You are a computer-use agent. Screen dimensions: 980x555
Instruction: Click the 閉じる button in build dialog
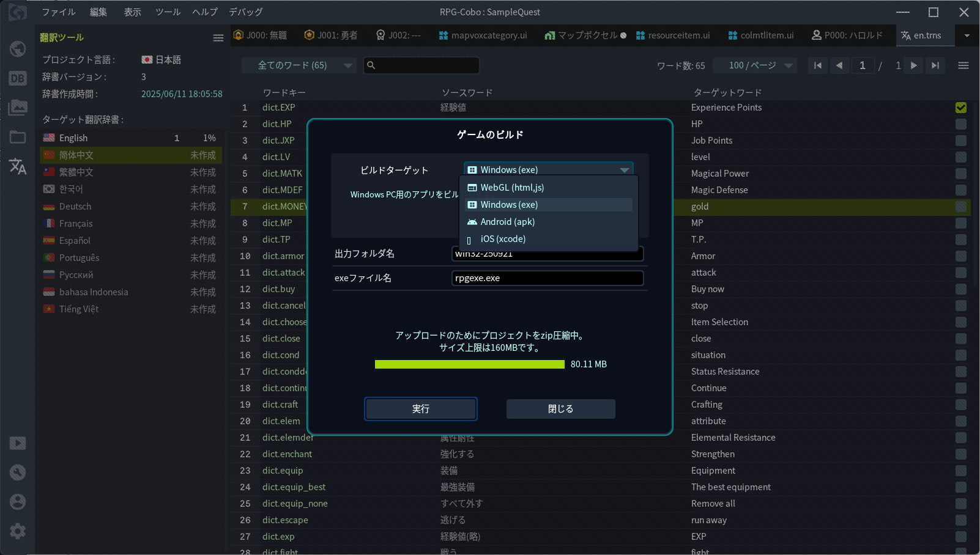pyautogui.click(x=560, y=409)
